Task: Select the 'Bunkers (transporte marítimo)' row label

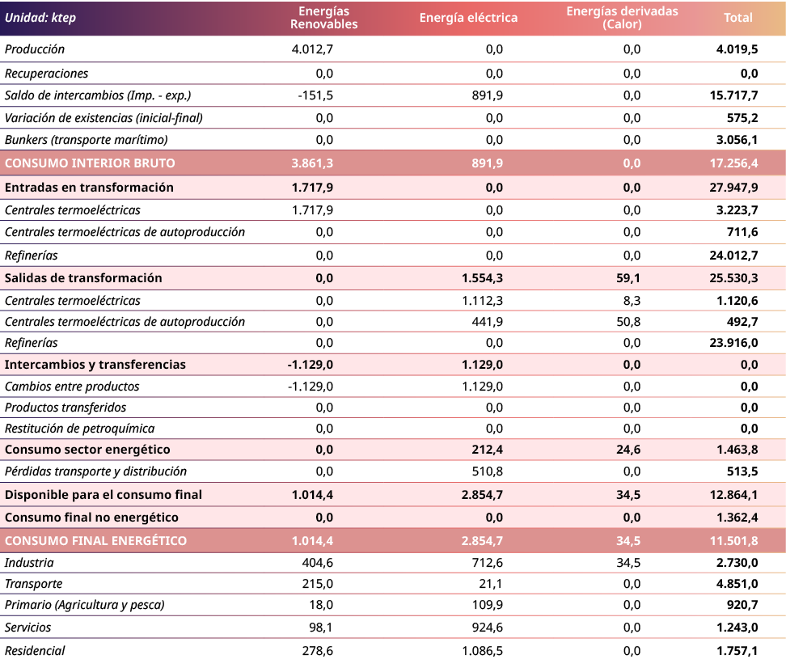Action: click(87, 141)
